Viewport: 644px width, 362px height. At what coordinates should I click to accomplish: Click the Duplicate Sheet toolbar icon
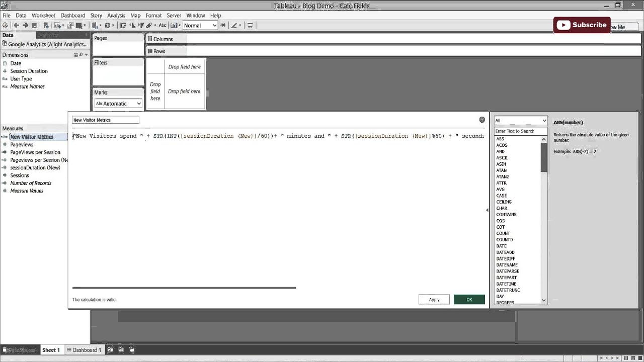(x=70, y=25)
